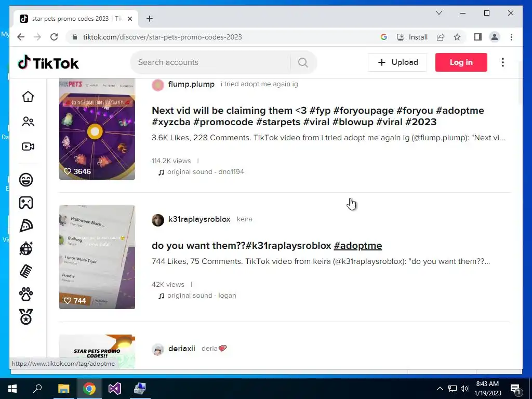Open Windows taskbar search
Viewport: 532px width, 399px height.
click(x=37, y=389)
